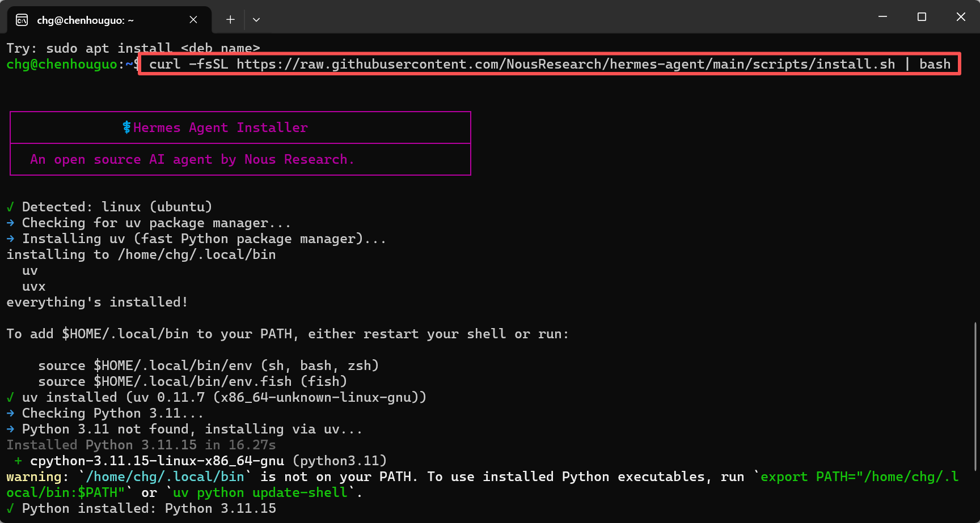Click the '/home/chg/.local/bin' path in warning
980x523 pixels.
click(x=165, y=477)
